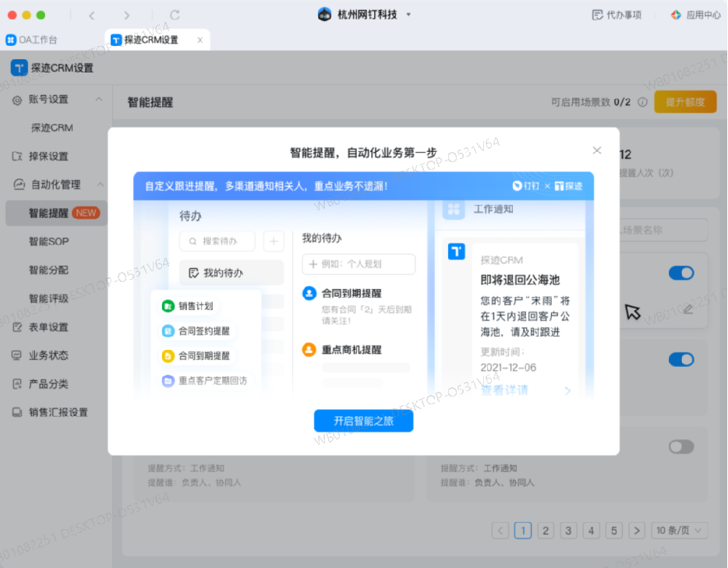Select 智能分配 in the sidebar
The width and height of the screenshot is (728, 568).
(49, 270)
